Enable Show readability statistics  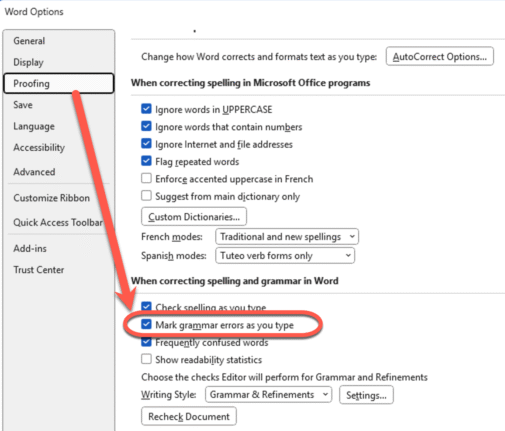(146, 359)
